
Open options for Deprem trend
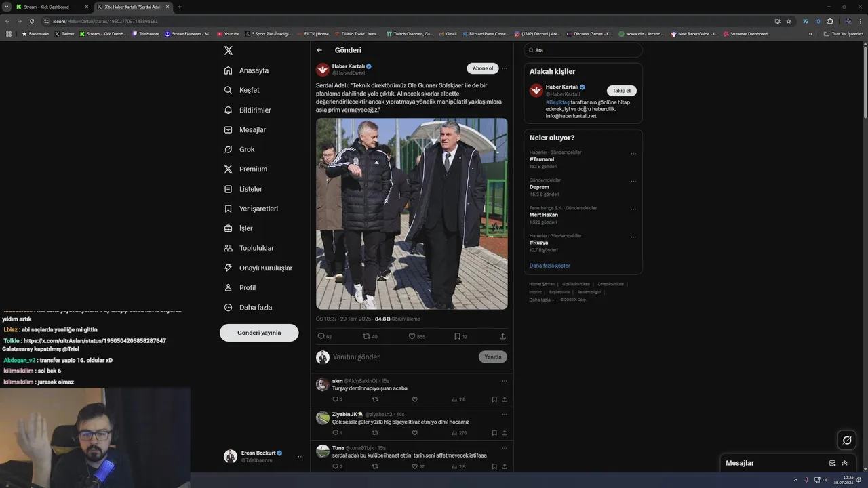pos(633,182)
